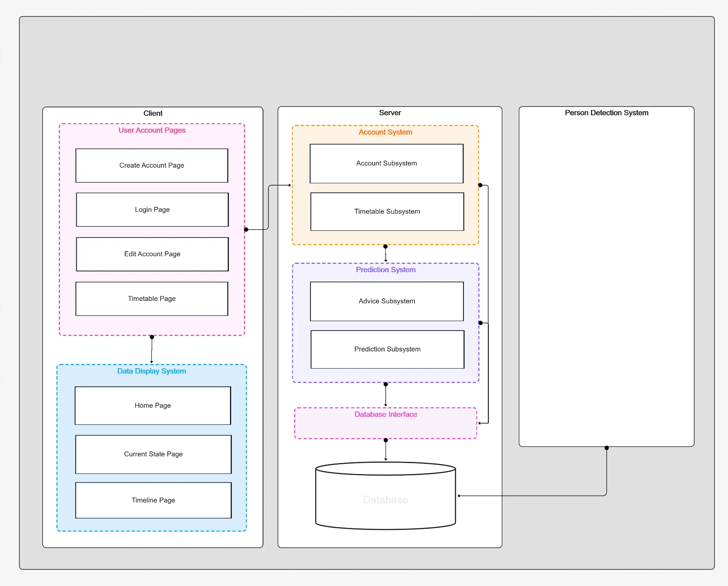
Task: Click the Edit Account Page box
Action: click(152, 254)
